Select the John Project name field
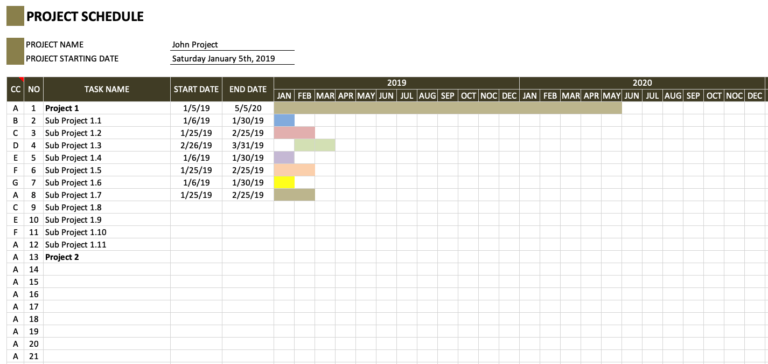The height and width of the screenshot is (364, 768). [x=233, y=45]
